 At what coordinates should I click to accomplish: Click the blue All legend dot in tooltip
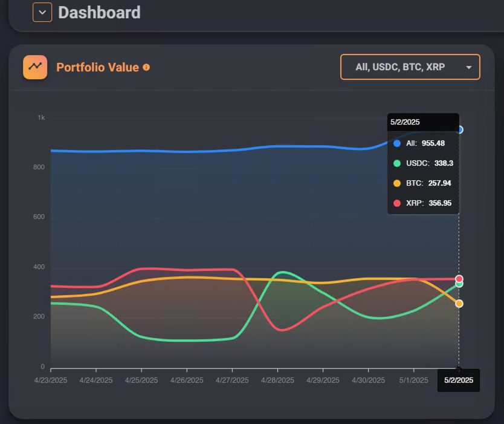click(x=397, y=143)
